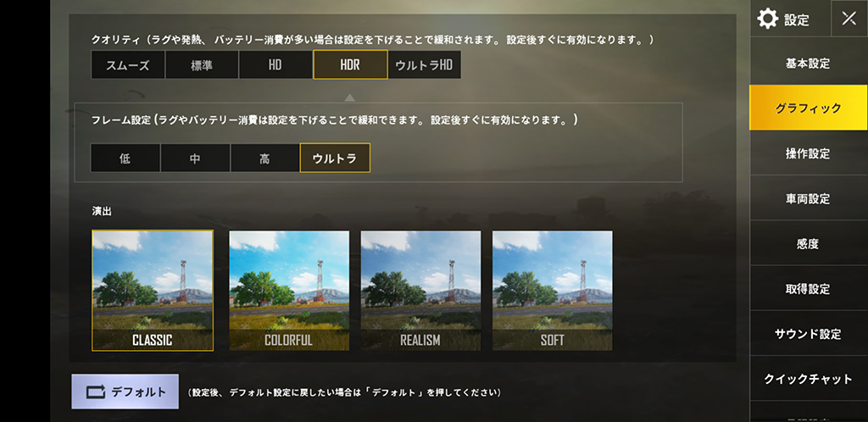The width and height of the screenshot is (868, 422).
Task: Choose ウルトラHD quality
Action: pyautogui.click(x=424, y=64)
